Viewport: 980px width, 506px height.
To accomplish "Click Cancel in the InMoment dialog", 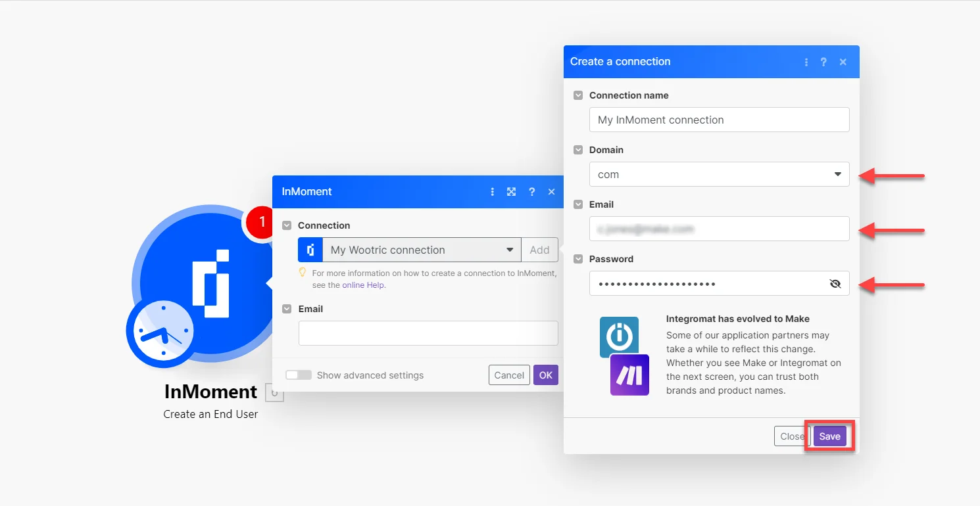I will click(x=509, y=375).
